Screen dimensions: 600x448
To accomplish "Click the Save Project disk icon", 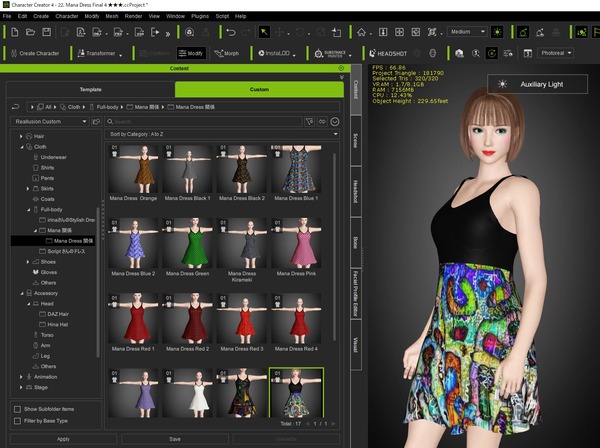I will pos(46,32).
